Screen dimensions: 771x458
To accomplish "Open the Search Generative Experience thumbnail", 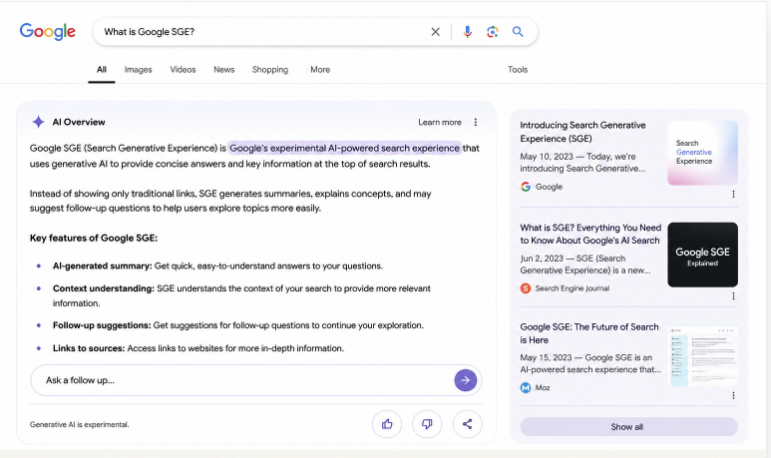I will pyautogui.click(x=702, y=153).
